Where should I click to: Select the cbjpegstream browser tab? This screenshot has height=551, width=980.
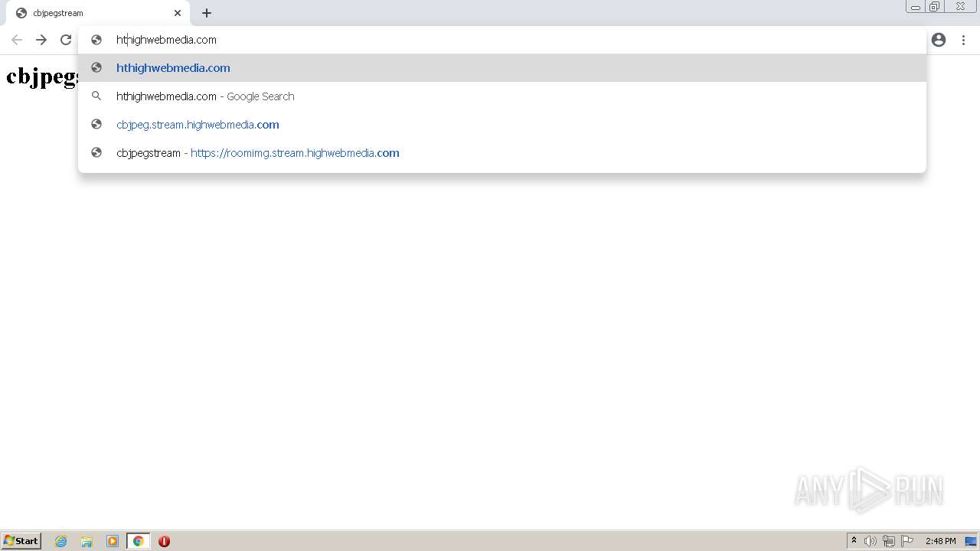[x=98, y=13]
